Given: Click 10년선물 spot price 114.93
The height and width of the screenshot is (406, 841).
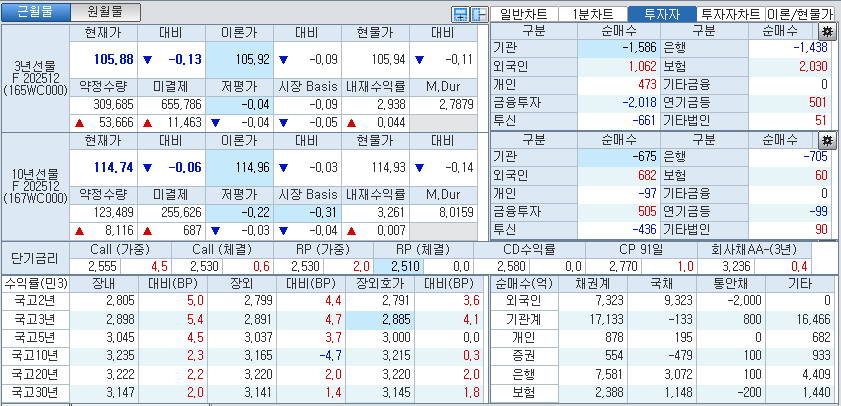Looking at the screenshot, I should (375, 168).
